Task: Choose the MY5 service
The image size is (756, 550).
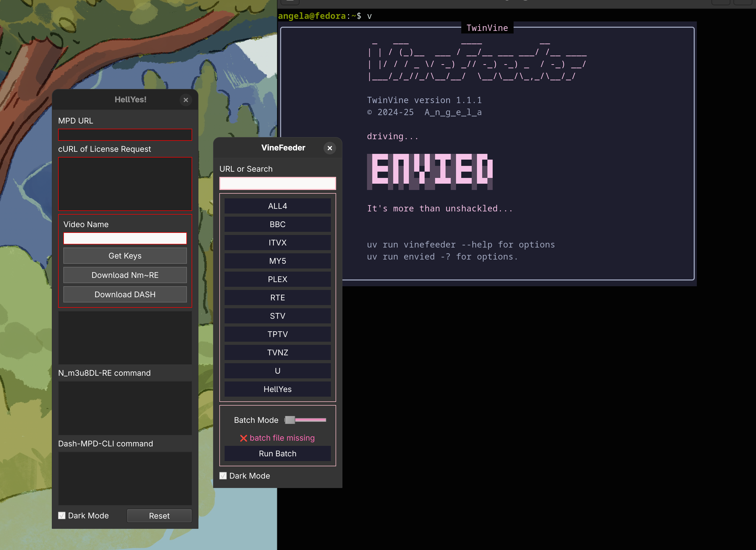Action: [x=277, y=261]
